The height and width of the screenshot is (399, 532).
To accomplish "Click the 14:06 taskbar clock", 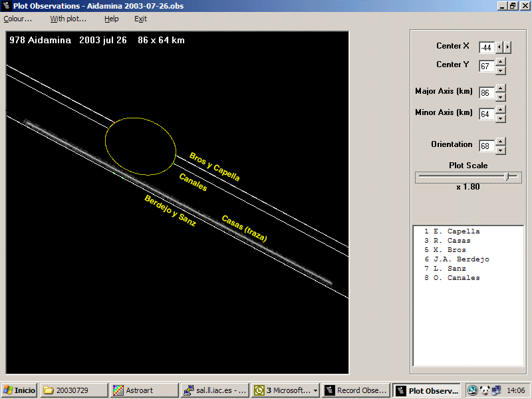I will pyautogui.click(x=515, y=390).
